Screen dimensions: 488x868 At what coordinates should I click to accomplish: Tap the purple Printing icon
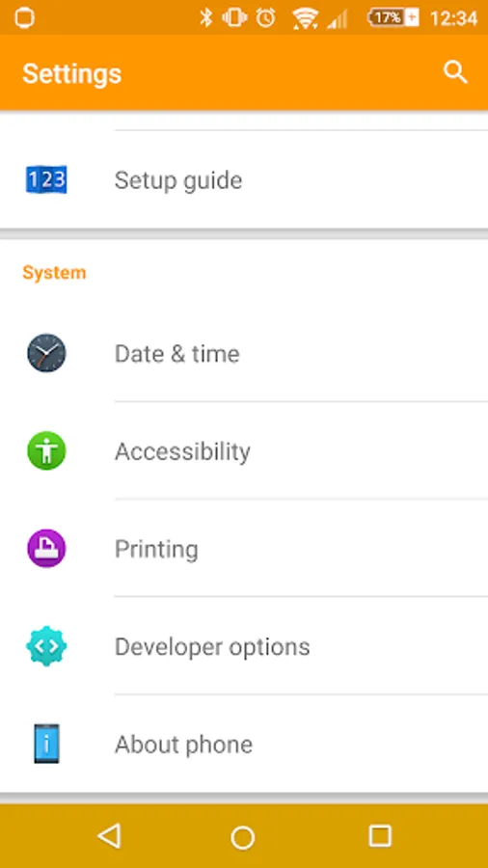pos(46,549)
